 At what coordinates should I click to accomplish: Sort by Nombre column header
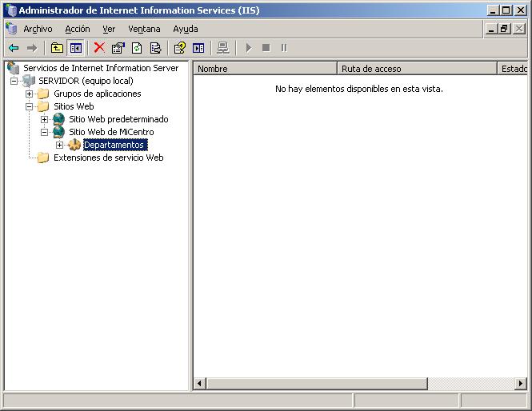click(x=264, y=69)
